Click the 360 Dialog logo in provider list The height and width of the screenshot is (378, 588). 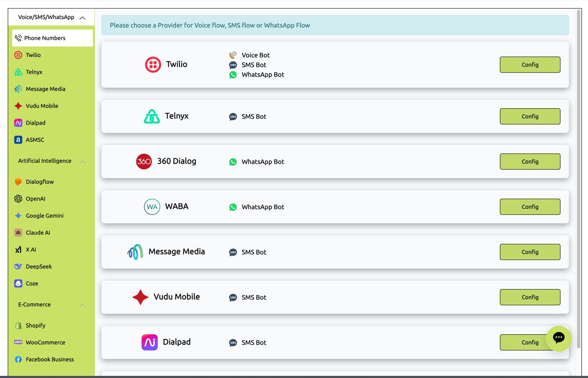click(x=144, y=162)
